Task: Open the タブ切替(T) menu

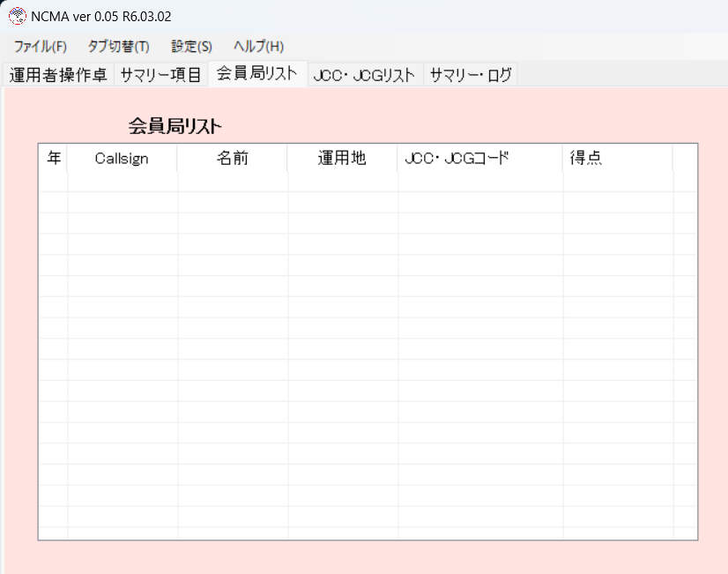Action: [x=118, y=47]
